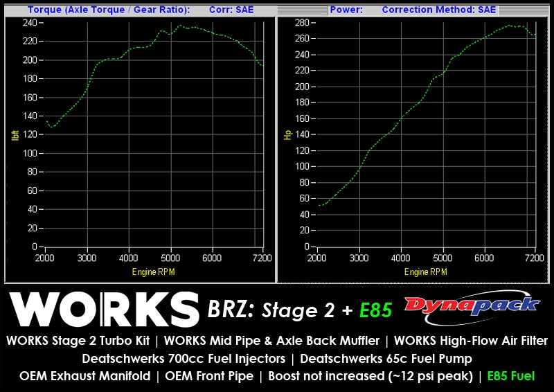Click 'Engine RPM' label under power chart
The image size is (554, 392).
(425, 271)
